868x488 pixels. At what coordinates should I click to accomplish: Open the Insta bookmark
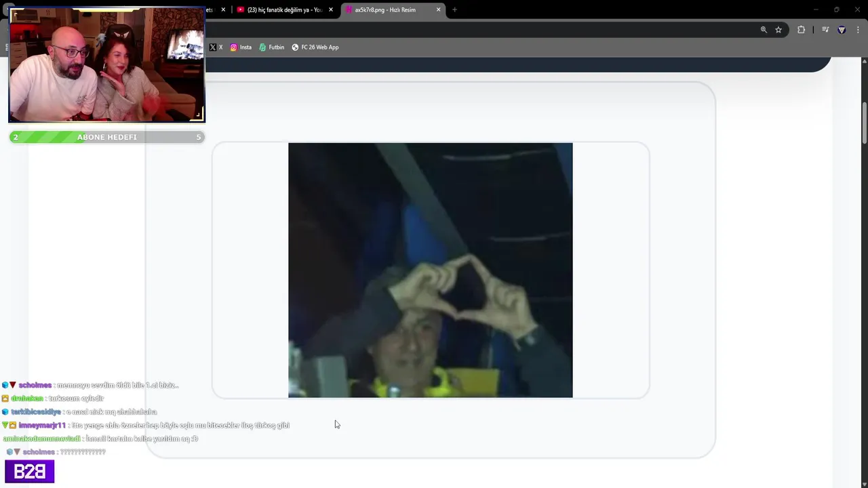(241, 47)
